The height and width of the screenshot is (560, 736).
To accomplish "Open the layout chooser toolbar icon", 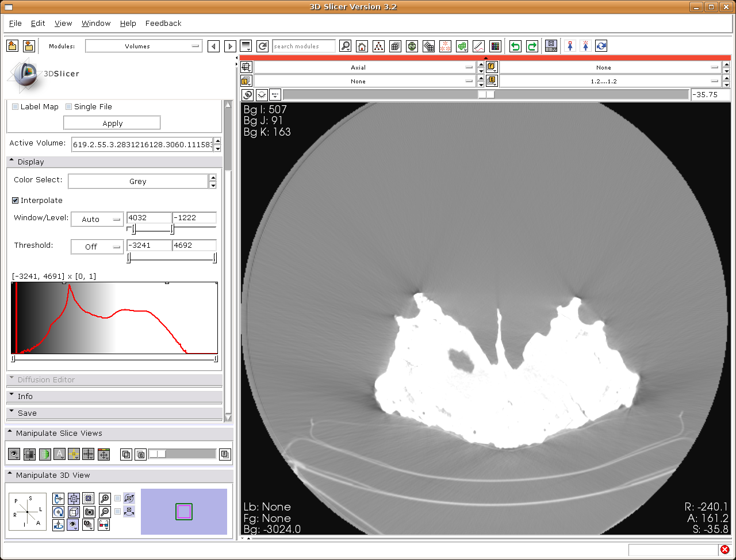I will 551,46.
